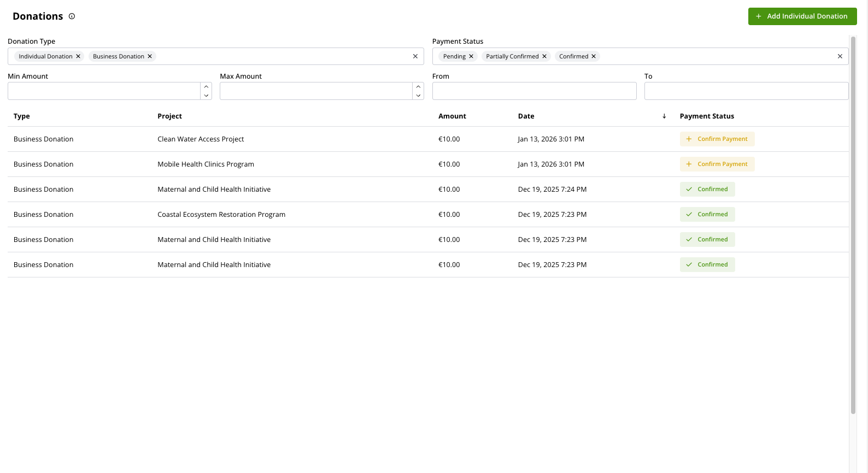Decrease Max Amount with down arrow
The width and height of the screenshot is (868, 473).
click(418, 96)
